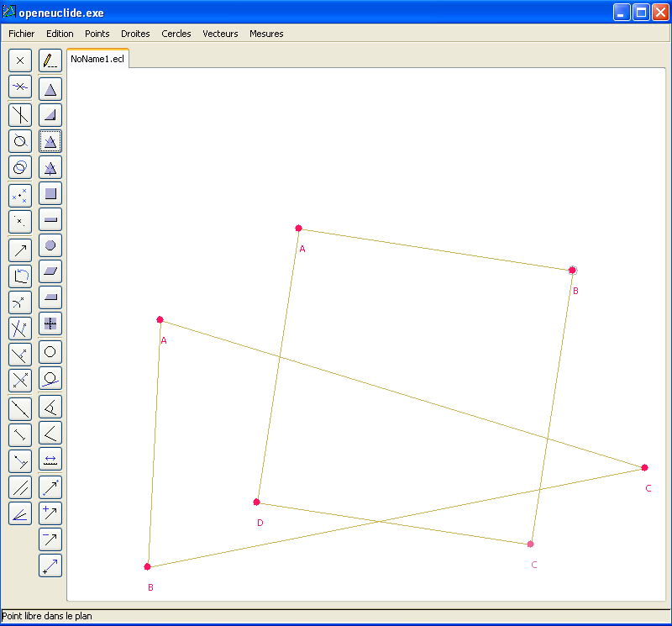Select the translation arrow tool on left column

(x=20, y=250)
